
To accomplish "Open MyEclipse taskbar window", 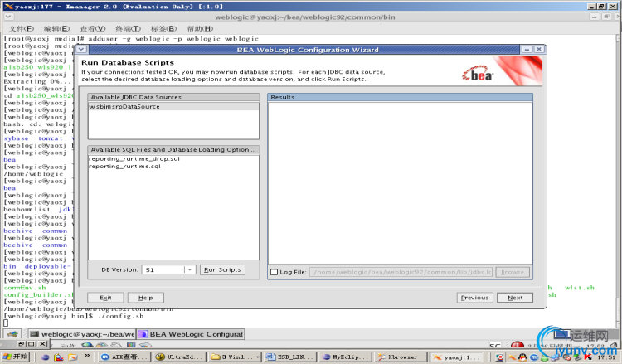I will [x=345, y=357].
